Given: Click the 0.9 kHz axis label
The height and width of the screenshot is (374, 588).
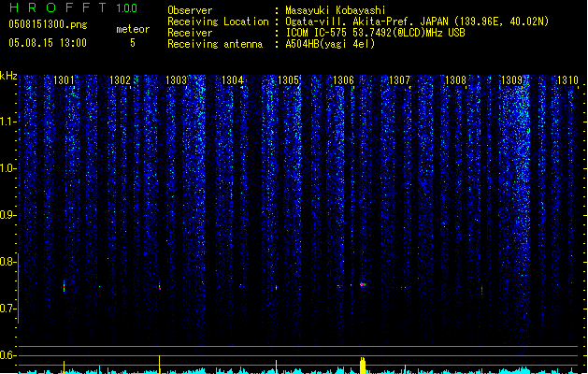Looking at the screenshot, I should pos(7,215).
